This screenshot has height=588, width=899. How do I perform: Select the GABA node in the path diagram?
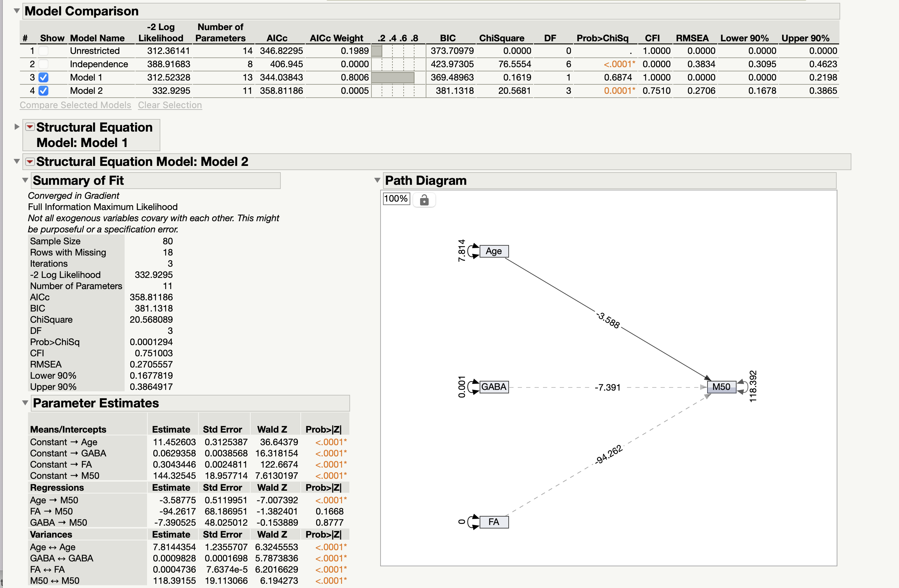[x=494, y=387]
